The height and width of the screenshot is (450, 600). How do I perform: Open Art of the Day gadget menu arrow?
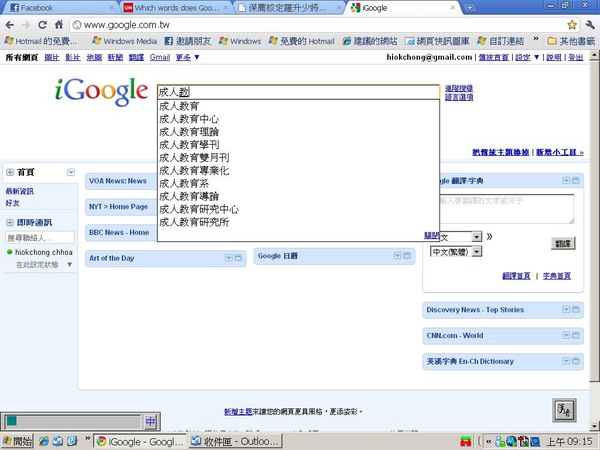[228, 258]
